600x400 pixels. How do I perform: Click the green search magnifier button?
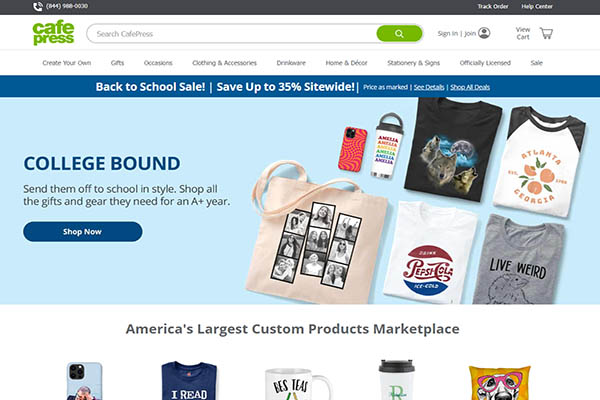click(x=399, y=34)
